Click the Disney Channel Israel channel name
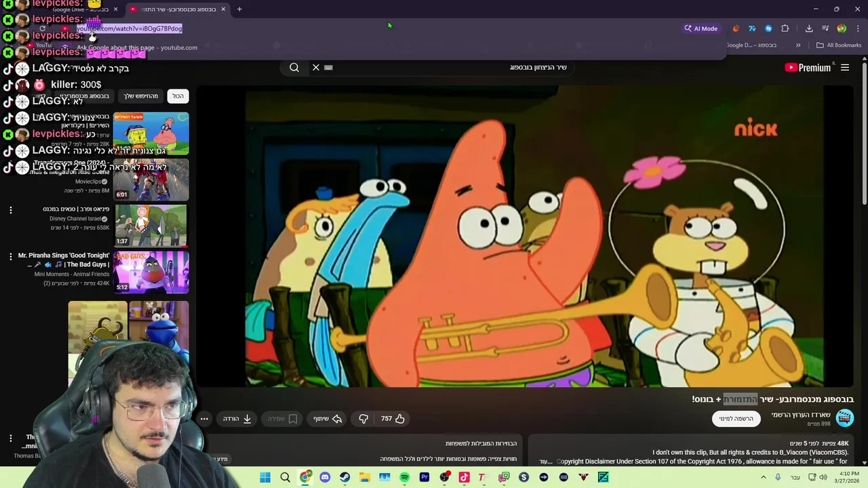Image resolution: width=868 pixels, height=488 pixels. pos(75,219)
